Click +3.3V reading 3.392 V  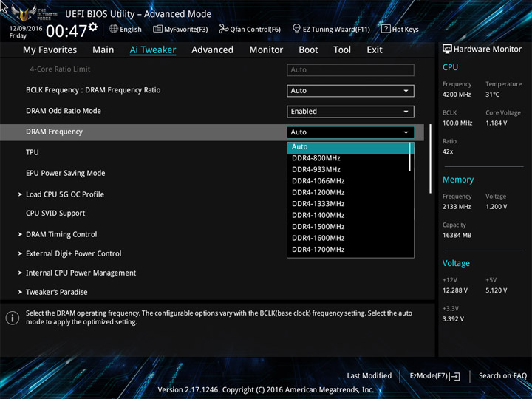[x=453, y=319]
